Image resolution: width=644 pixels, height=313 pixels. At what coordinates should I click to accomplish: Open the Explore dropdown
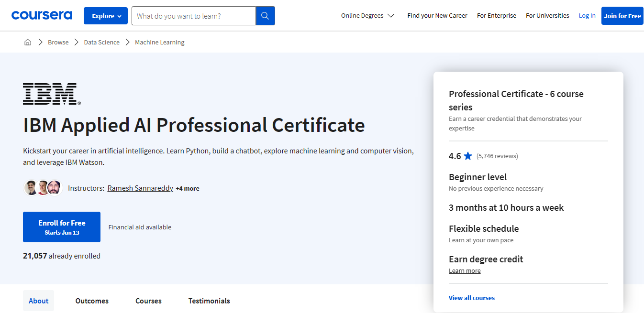coord(106,16)
